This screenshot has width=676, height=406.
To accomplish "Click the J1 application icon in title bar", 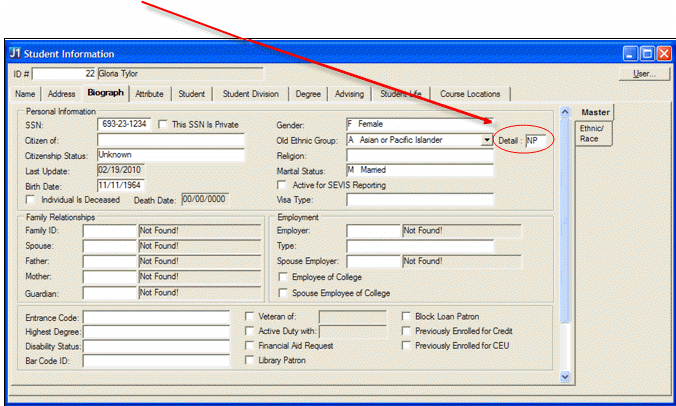I will tap(15, 53).
